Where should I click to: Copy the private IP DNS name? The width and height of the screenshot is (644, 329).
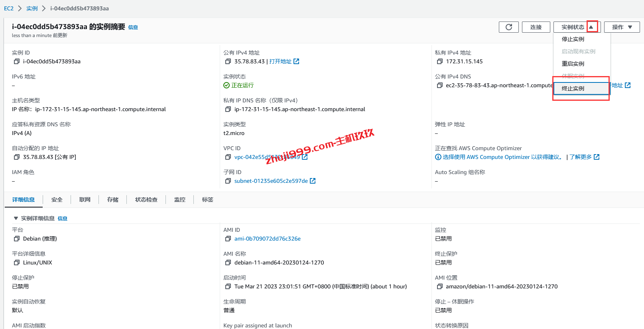click(228, 109)
